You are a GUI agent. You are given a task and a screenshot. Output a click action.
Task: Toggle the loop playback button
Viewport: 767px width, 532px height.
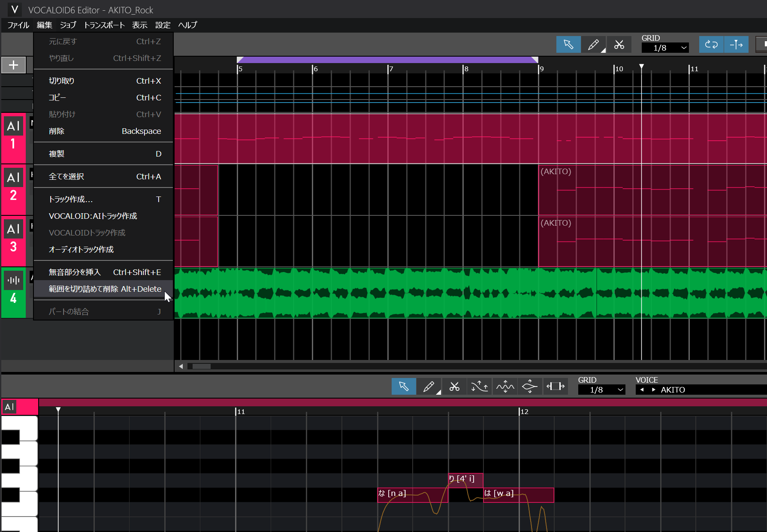[x=711, y=45]
